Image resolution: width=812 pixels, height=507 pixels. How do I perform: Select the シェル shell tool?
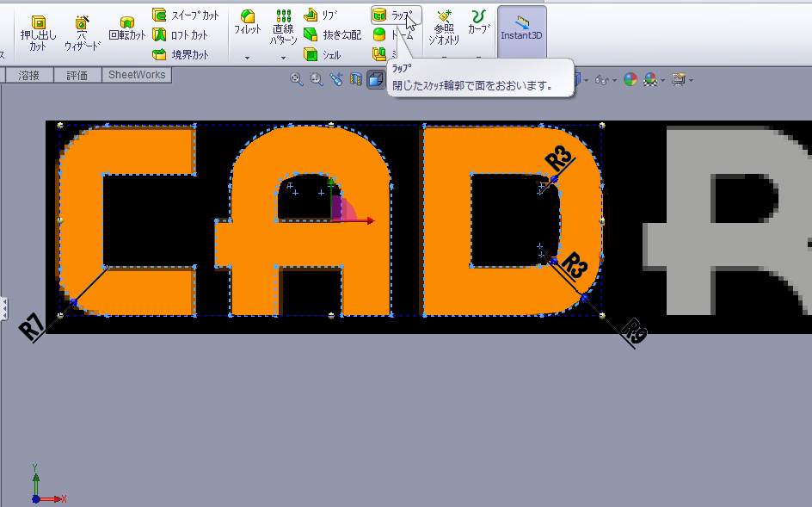point(323,54)
